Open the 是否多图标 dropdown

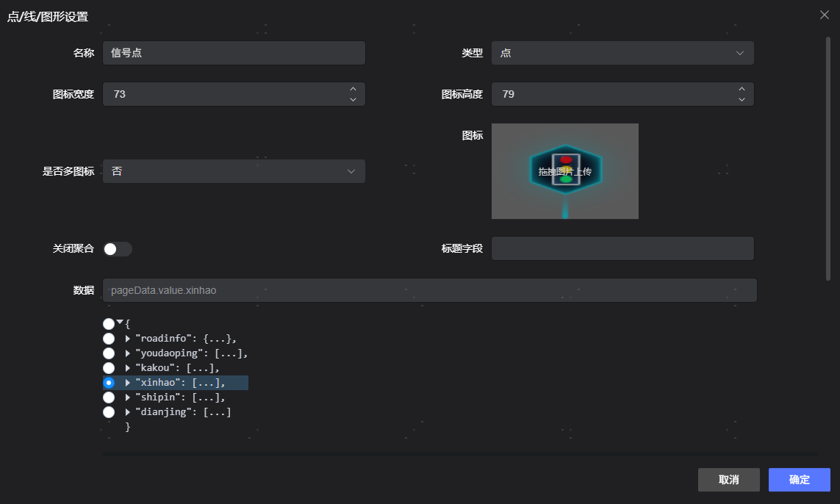point(234,171)
